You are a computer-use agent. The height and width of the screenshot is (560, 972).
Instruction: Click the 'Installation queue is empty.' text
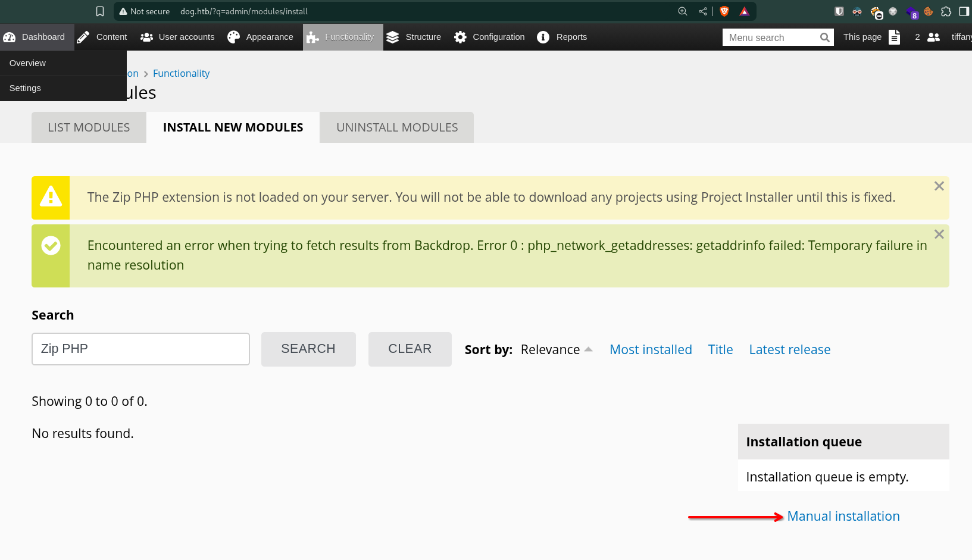(827, 477)
